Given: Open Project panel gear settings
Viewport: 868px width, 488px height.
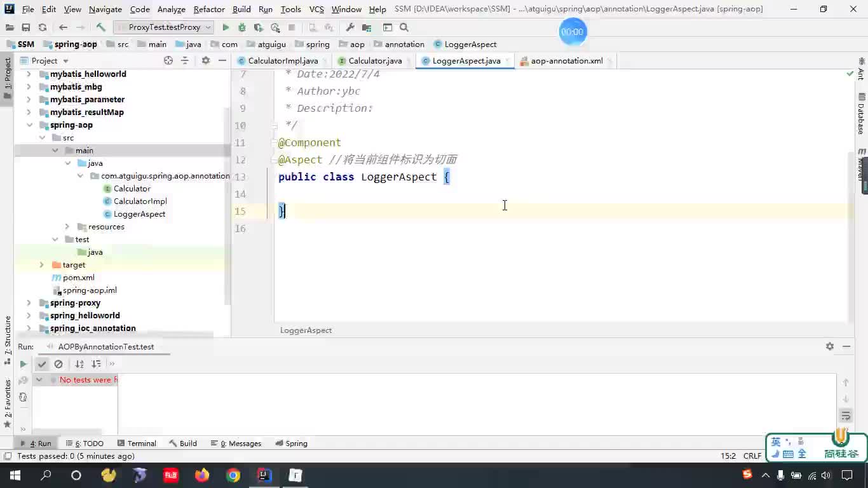Looking at the screenshot, I should click(205, 60).
